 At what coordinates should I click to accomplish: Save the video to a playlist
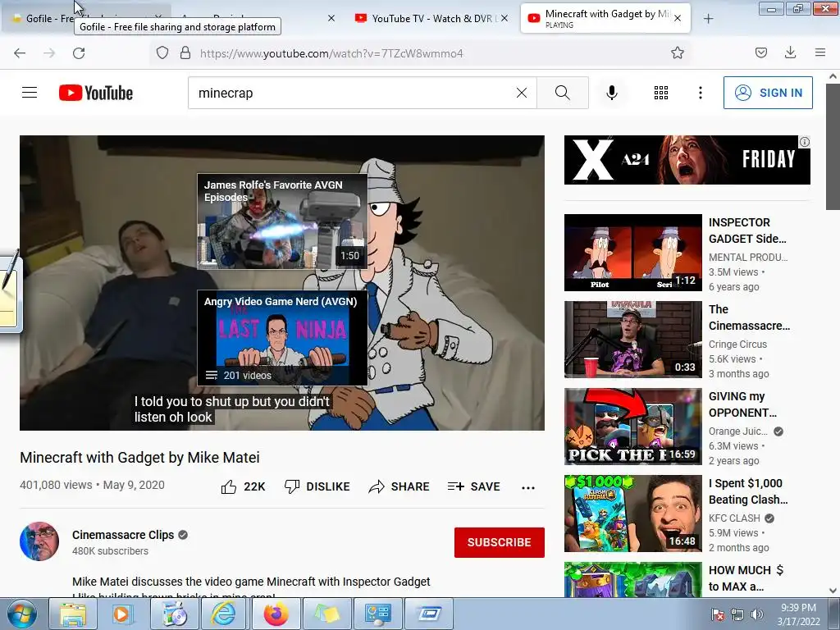point(474,486)
